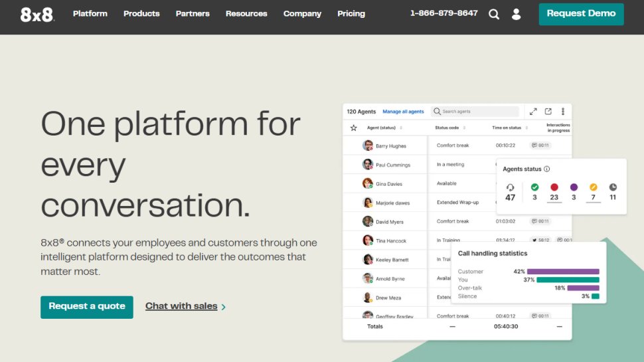This screenshot has width=644, height=362.
Task: Click the green available status icon
Action: tap(534, 187)
